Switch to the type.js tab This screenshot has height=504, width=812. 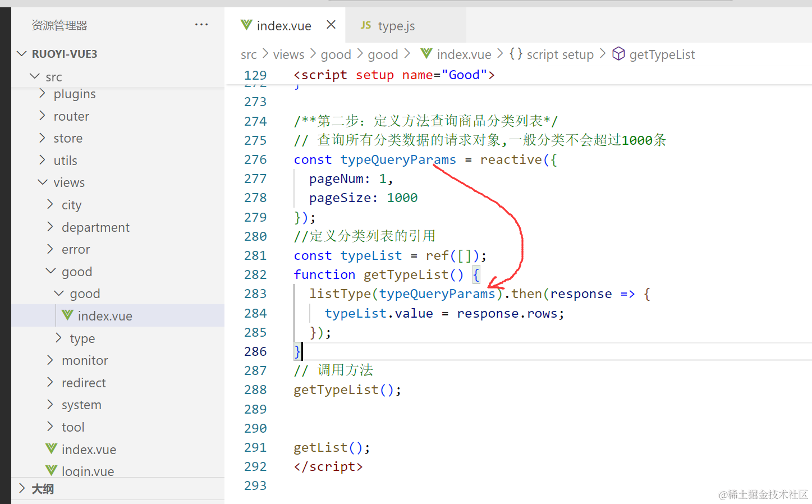[x=396, y=26]
